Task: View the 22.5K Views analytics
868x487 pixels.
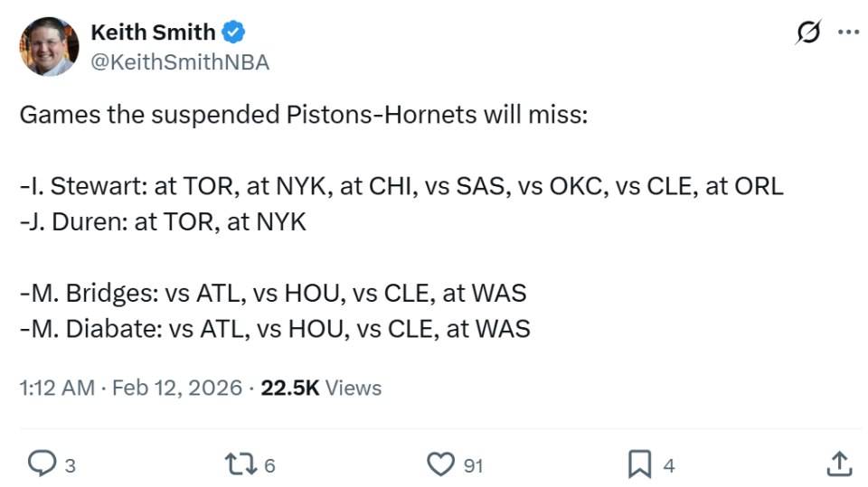Action: coord(321,388)
